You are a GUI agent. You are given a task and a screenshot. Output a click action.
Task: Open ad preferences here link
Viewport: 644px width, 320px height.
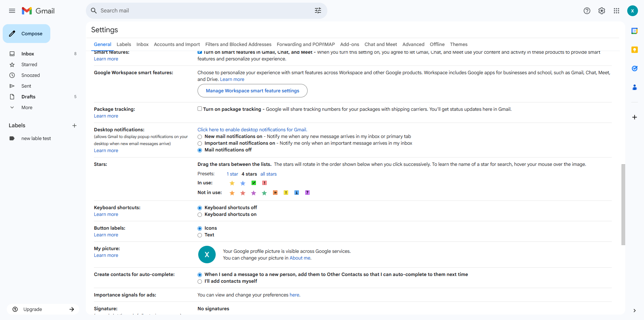click(294, 295)
